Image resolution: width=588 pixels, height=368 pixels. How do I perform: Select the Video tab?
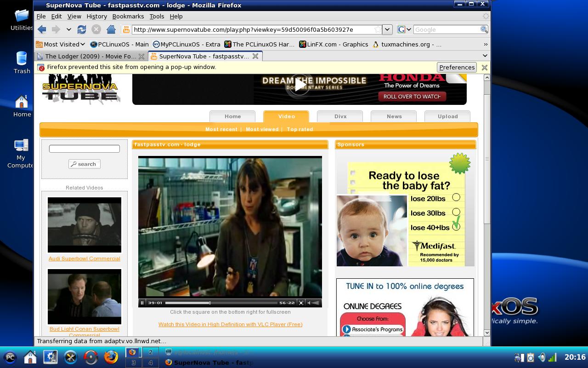(x=286, y=116)
